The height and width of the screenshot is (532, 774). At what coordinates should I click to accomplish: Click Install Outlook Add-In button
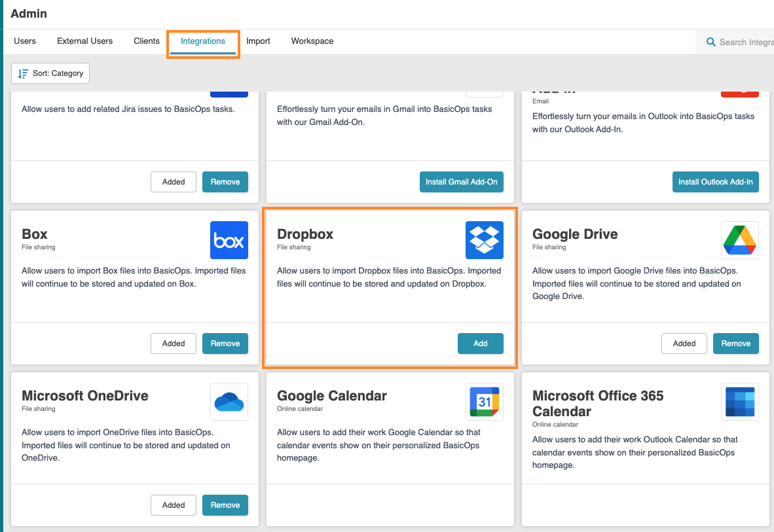(x=715, y=182)
